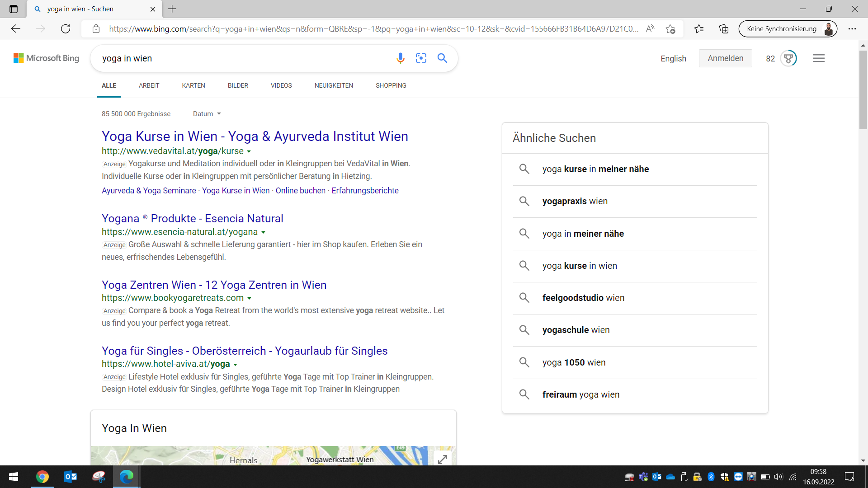Select yogaschule wien suggestion
Screen dimensions: 868x488
pyautogui.click(x=635, y=330)
